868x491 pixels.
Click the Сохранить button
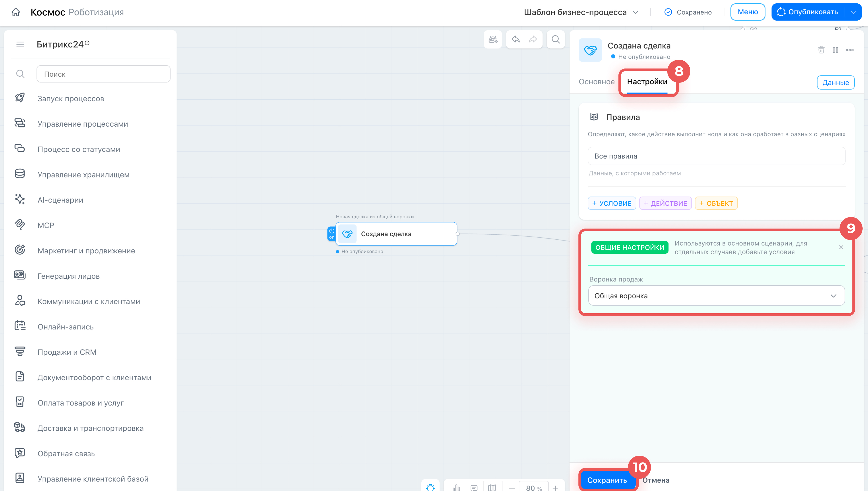(x=607, y=480)
